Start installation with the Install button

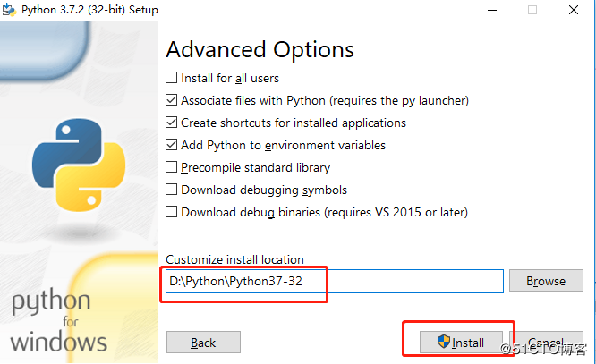pos(461,343)
